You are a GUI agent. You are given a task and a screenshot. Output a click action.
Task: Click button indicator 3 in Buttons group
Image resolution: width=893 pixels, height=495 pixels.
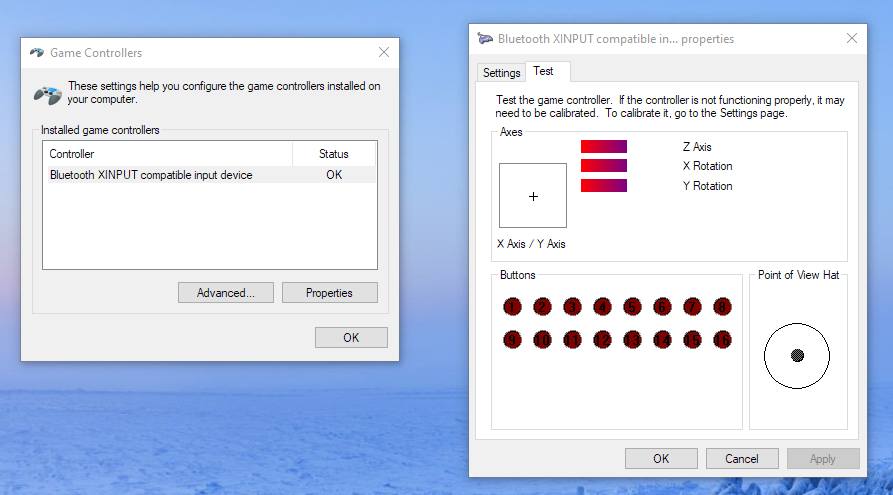pos(572,307)
